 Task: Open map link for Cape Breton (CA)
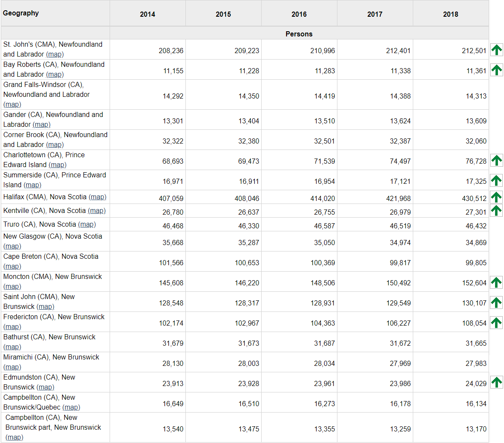point(12,267)
